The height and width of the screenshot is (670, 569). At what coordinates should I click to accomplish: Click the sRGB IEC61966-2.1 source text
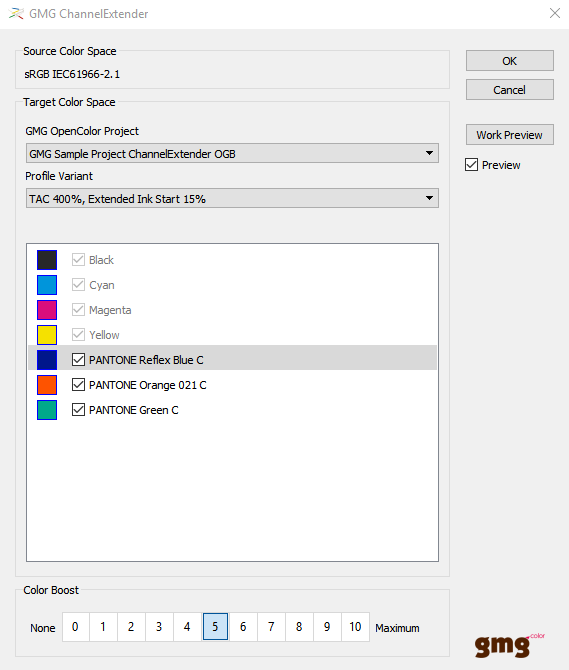coord(72,74)
